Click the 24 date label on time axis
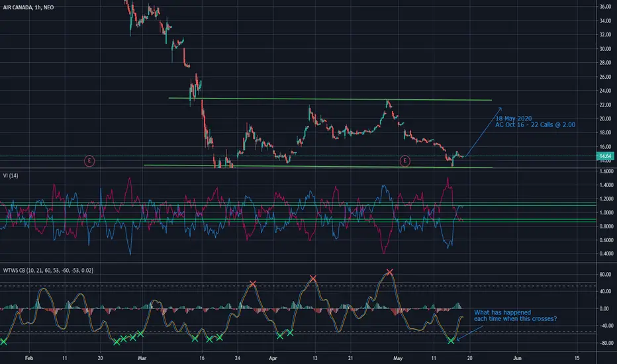 pyautogui.click(x=237, y=358)
